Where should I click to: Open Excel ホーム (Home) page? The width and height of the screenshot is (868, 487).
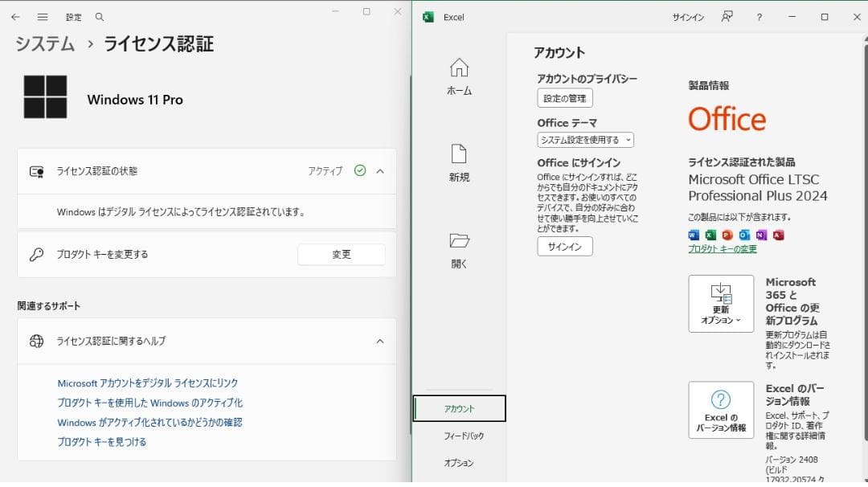(x=459, y=77)
